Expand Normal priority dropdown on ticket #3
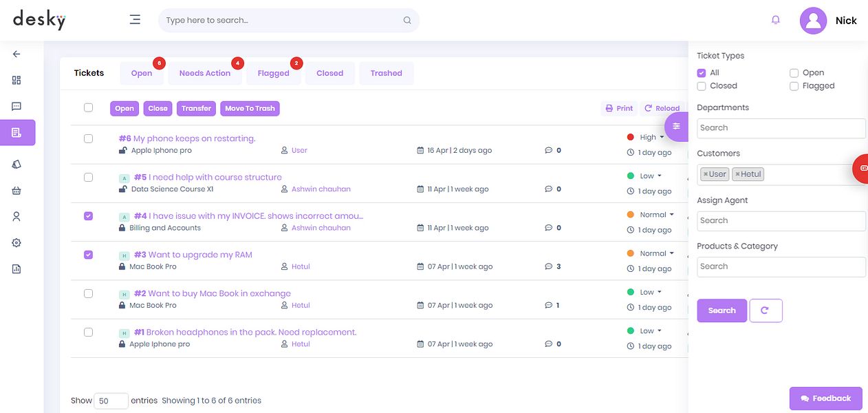 point(655,253)
